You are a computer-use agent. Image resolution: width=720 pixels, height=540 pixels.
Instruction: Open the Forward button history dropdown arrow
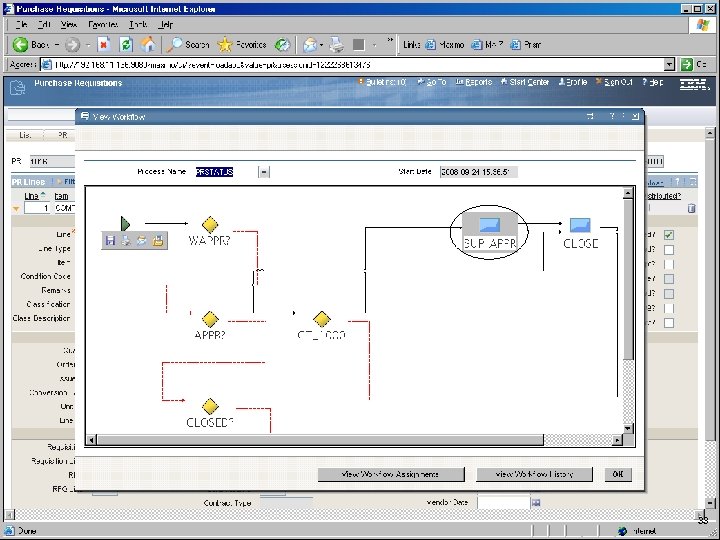[88, 45]
